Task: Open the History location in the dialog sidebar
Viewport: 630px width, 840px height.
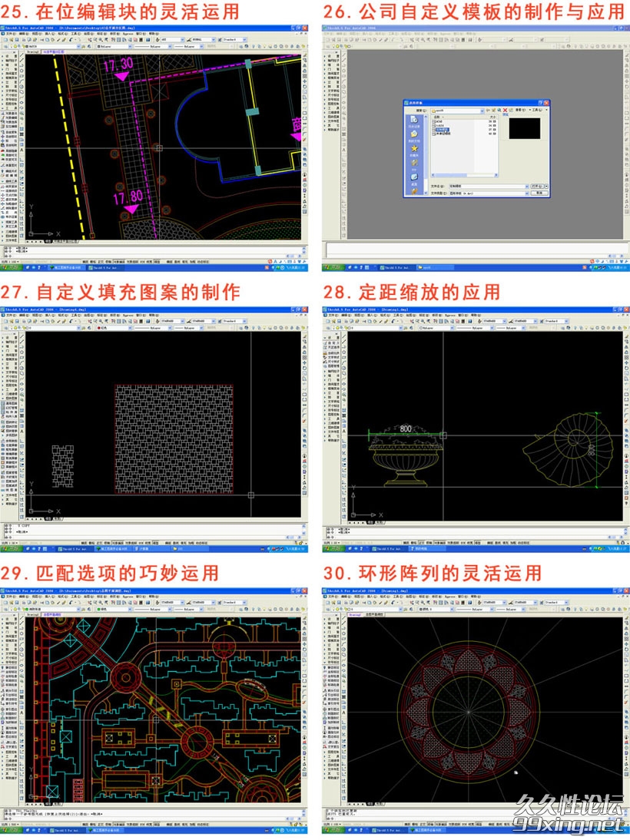Action: (x=414, y=120)
